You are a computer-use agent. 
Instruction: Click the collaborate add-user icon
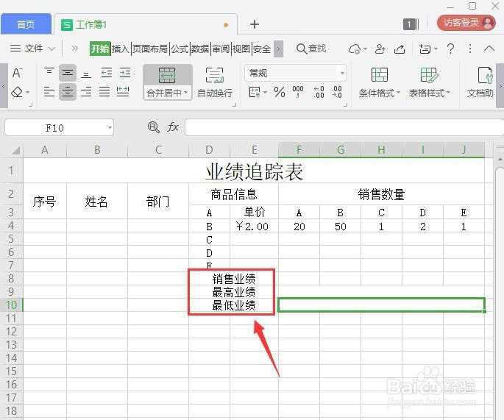tap(380, 49)
